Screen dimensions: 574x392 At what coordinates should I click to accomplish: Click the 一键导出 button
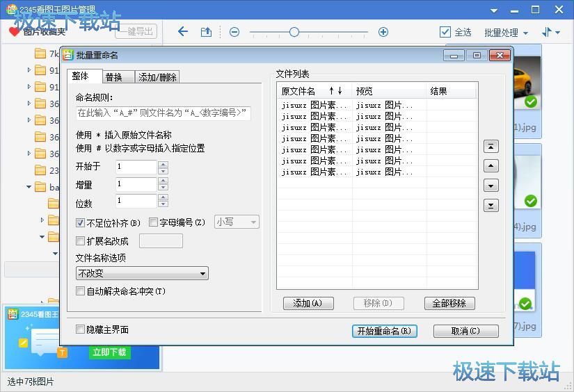point(136,31)
